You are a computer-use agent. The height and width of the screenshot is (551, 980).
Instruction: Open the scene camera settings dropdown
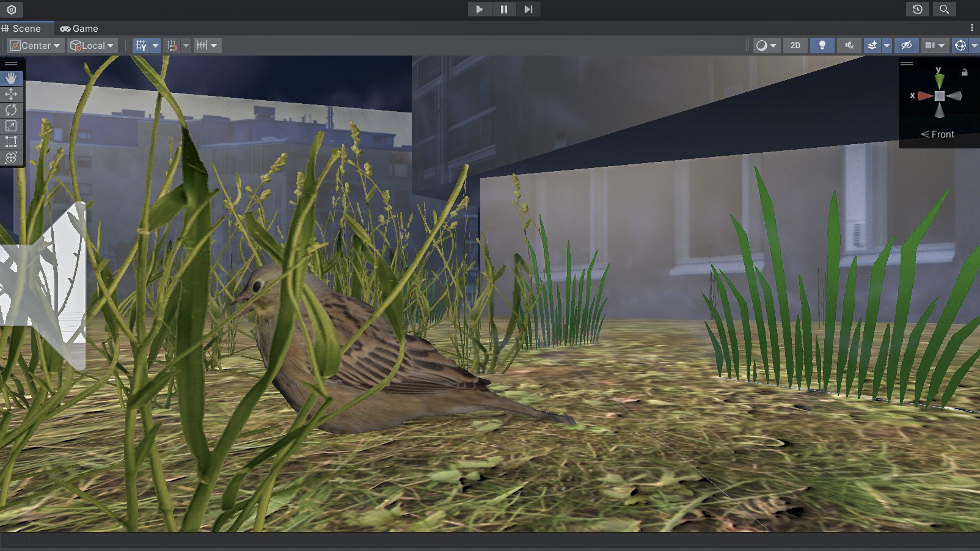[x=935, y=45]
